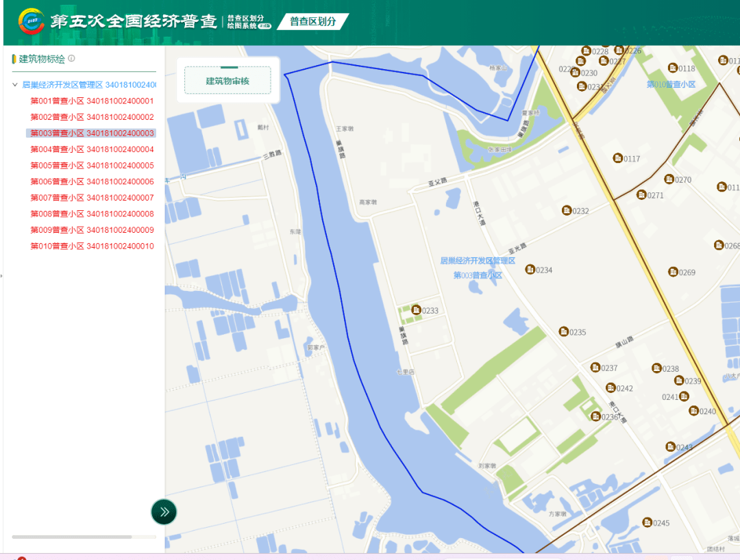Click building marker 0226

pos(619,49)
